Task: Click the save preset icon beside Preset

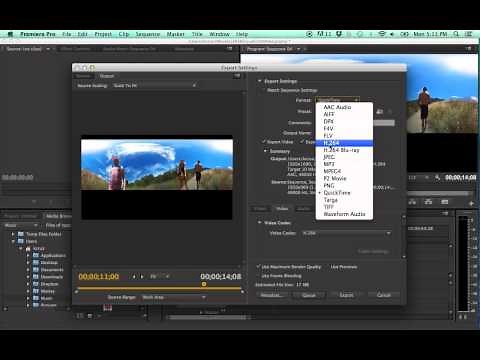Action: [379, 112]
